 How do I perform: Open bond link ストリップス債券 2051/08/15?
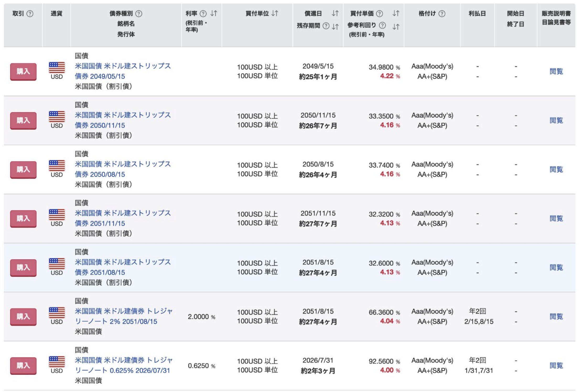[x=123, y=267]
